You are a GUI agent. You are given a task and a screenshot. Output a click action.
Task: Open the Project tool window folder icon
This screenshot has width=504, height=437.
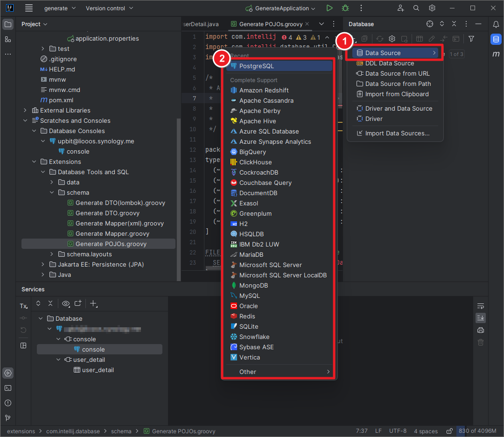(x=8, y=24)
